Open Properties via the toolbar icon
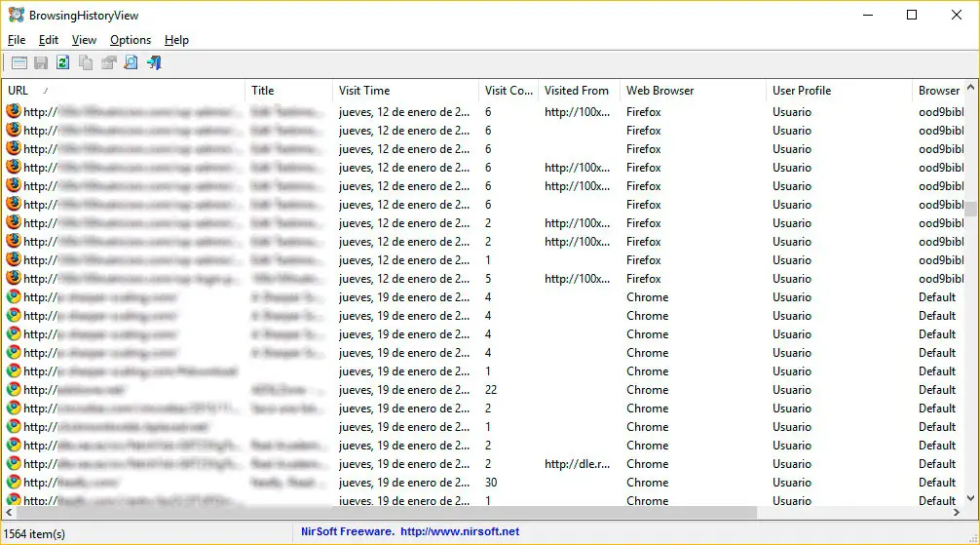The height and width of the screenshot is (545, 980). [x=109, y=62]
